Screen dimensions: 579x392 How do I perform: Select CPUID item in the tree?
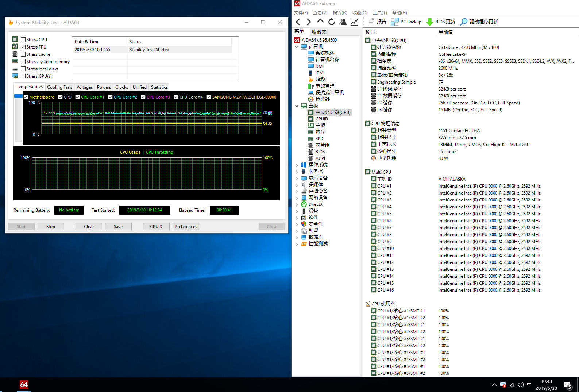pyautogui.click(x=321, y=119)
